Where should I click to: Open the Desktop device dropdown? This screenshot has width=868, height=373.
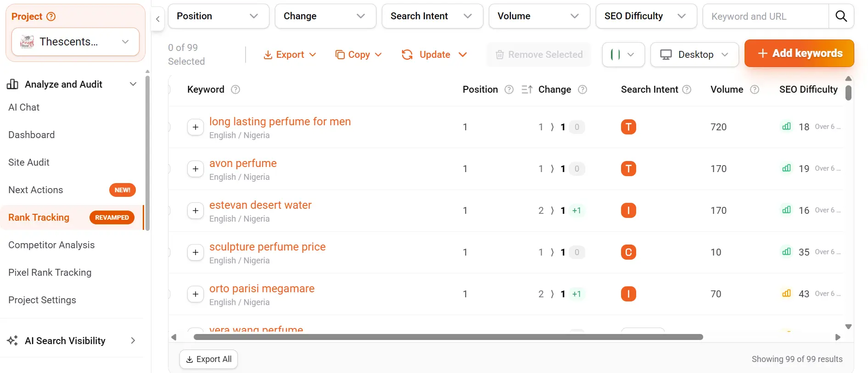coord(694,55)
